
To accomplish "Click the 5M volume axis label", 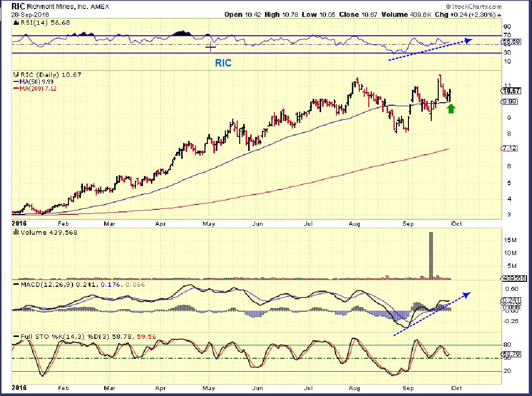I will tap(512, 266).
